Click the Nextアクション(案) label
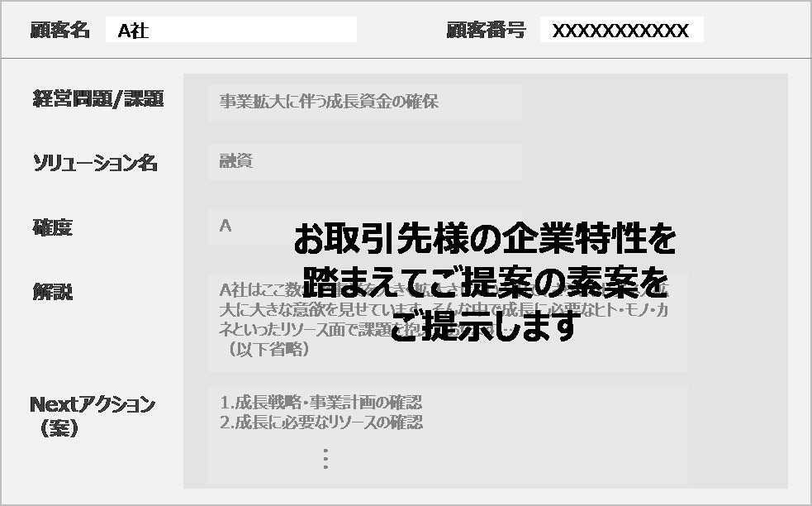Screen dimensions: 812x506 coord(93,417)
